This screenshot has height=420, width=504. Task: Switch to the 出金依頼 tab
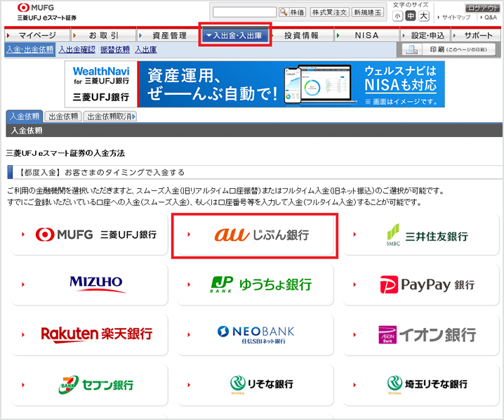pos(63,117)
